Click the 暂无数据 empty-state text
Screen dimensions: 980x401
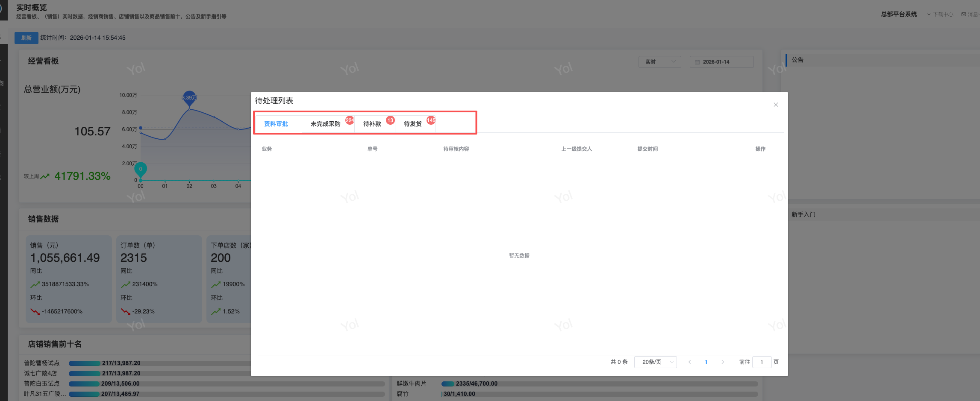[519, 256]
